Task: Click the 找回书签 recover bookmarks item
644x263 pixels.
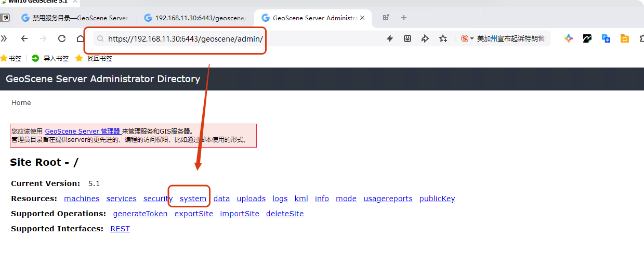Action: click(94, 59)
